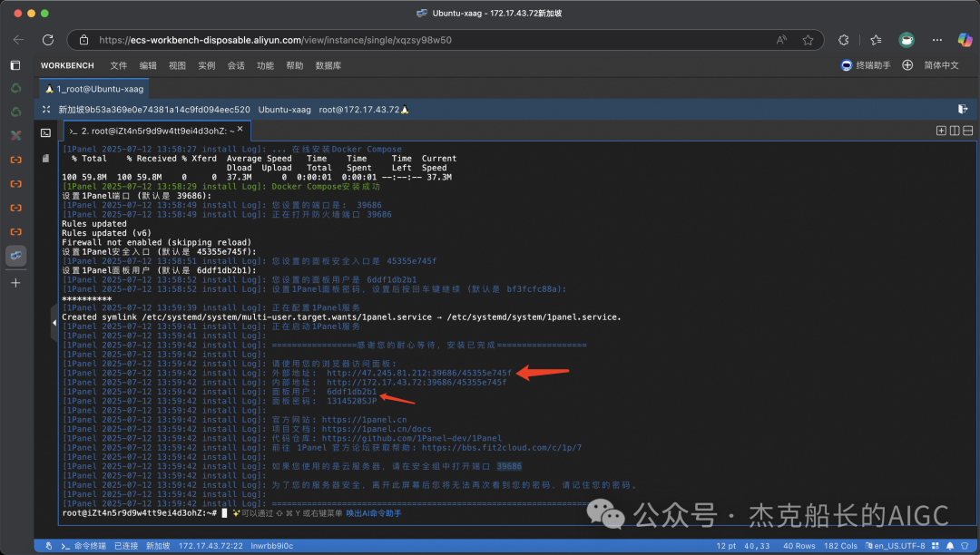Open the browser Settings and more menu
Viewport: 980px width, 555px height.
(x=936, y=40)
